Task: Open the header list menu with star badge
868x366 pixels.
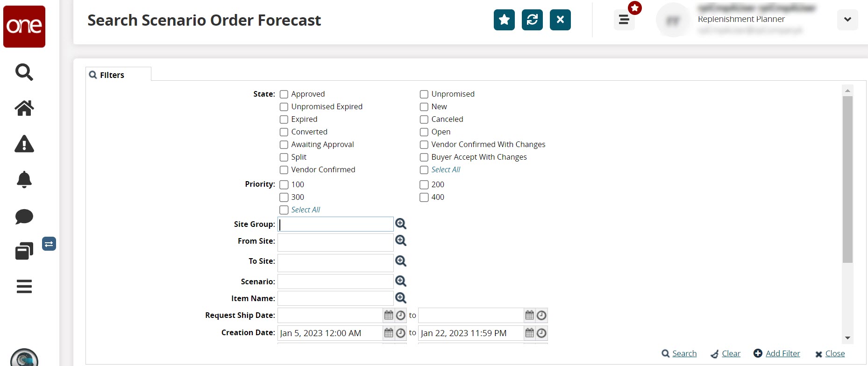Action: [x=624, y=20]
